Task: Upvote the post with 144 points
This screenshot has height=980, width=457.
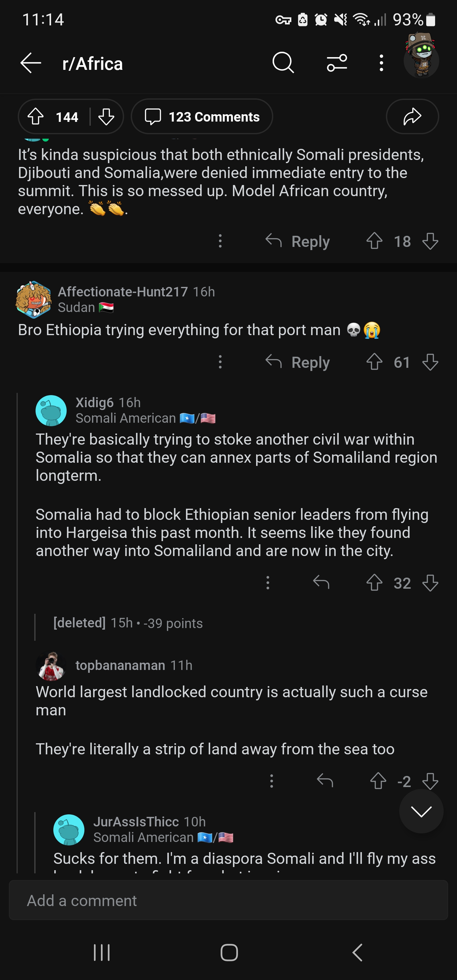Action: [x=36, y=116]
